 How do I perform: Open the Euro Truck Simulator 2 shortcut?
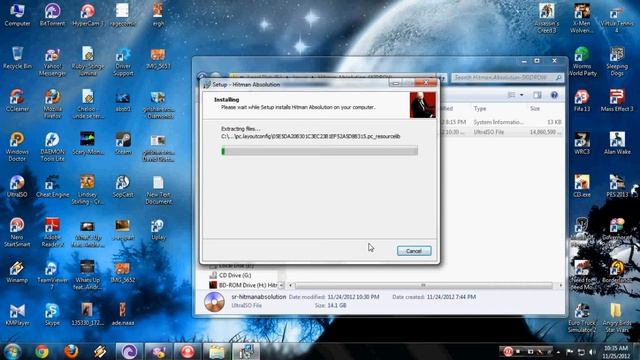(582, 318)
